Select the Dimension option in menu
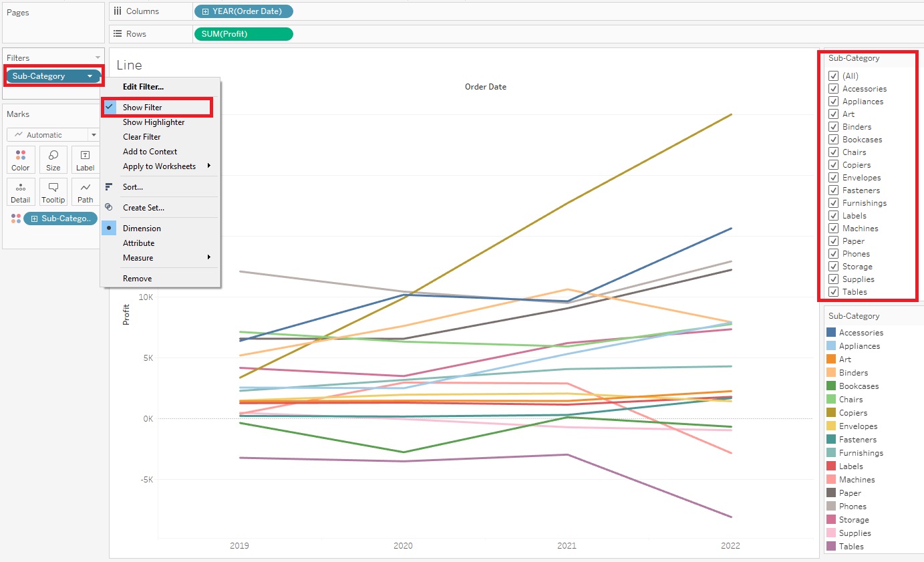Viewport: 924px width, 562px height. click(x=160, y=229)
